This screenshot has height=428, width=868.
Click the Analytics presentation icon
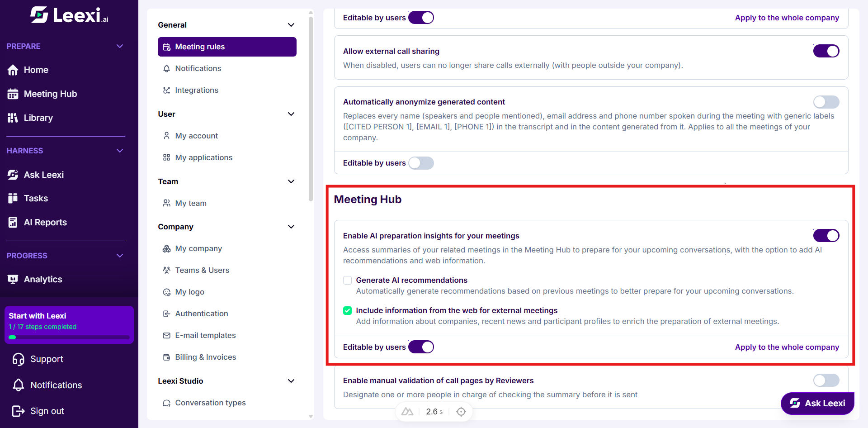tap(13, 279)
